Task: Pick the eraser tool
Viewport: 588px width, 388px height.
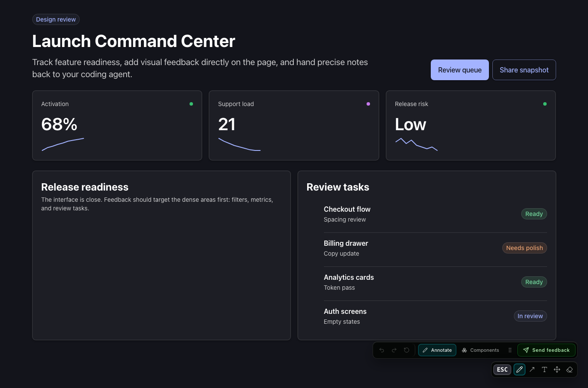Action: click(x=569, y=369)
